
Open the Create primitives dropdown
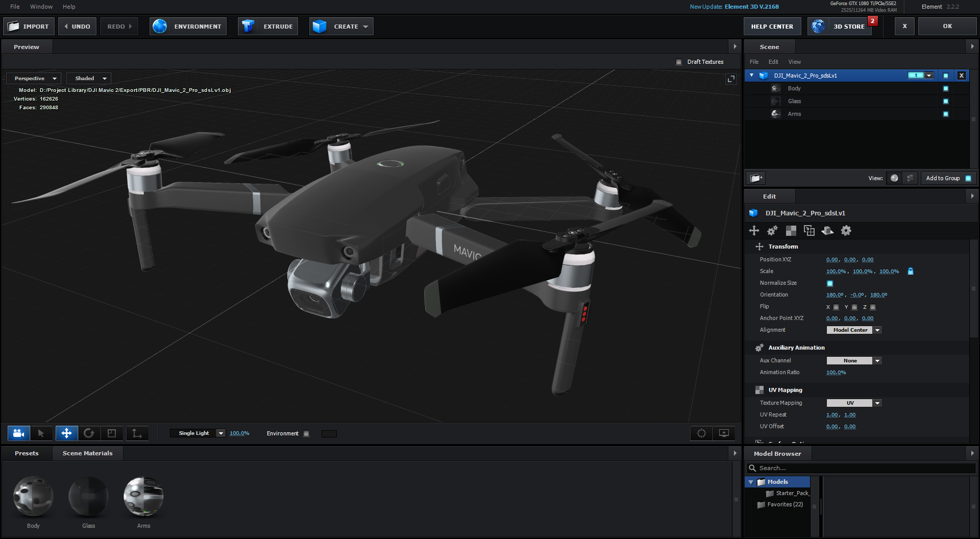click(x=341, y=26)
